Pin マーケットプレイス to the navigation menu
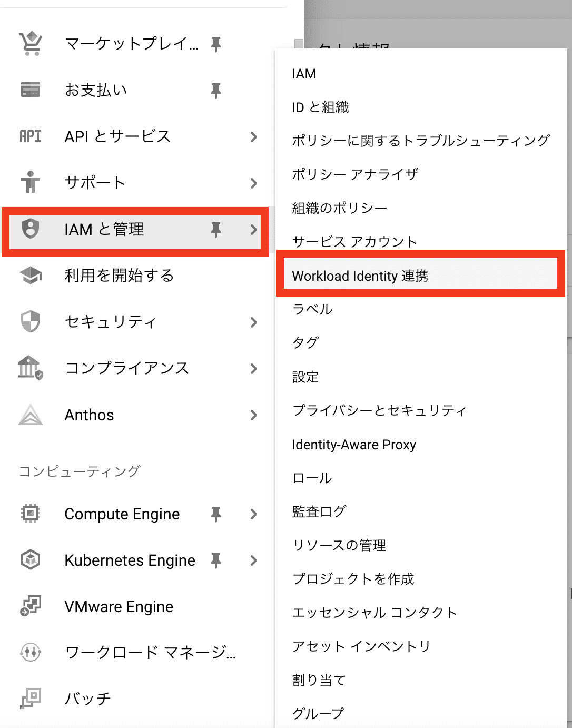The image size is (572, 728). click(215, 44)
